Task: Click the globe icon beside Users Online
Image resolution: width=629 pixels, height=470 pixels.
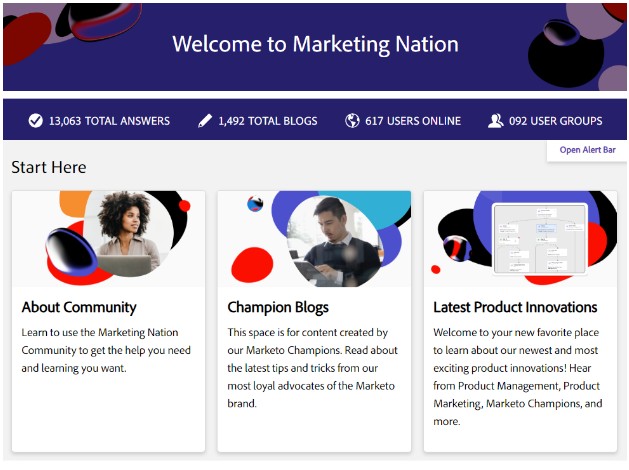Action: (352, 121)
